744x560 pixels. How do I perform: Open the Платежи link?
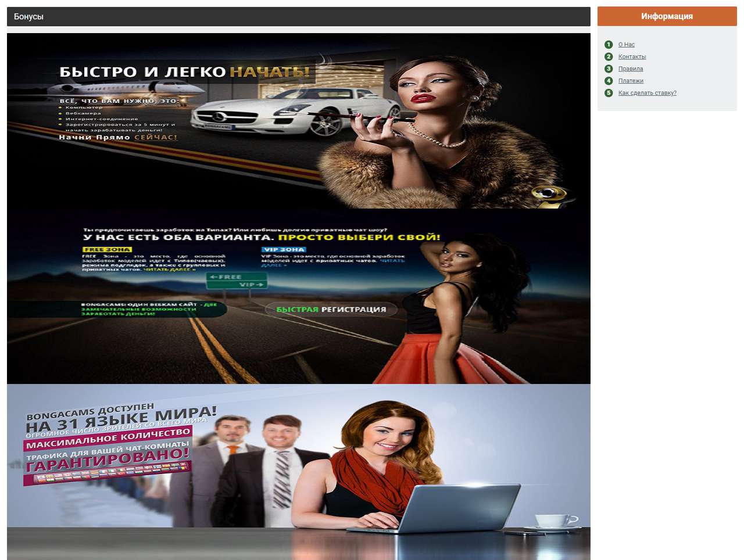[x=631, y=81]
